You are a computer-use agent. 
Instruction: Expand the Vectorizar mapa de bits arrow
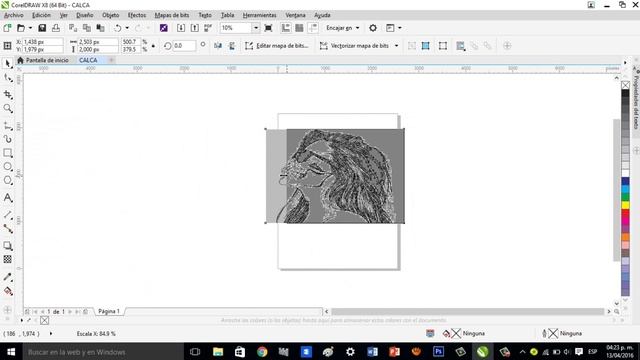396,46
